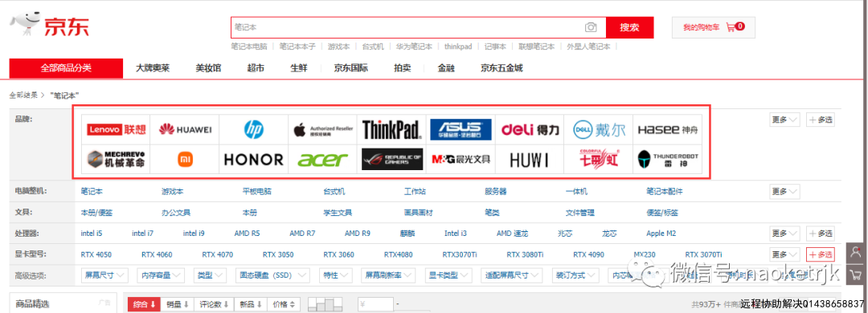Open camera image search in search bar
The height and width of the screenshot is (313, 868).
pyautogui.click(x=591, y=27)
